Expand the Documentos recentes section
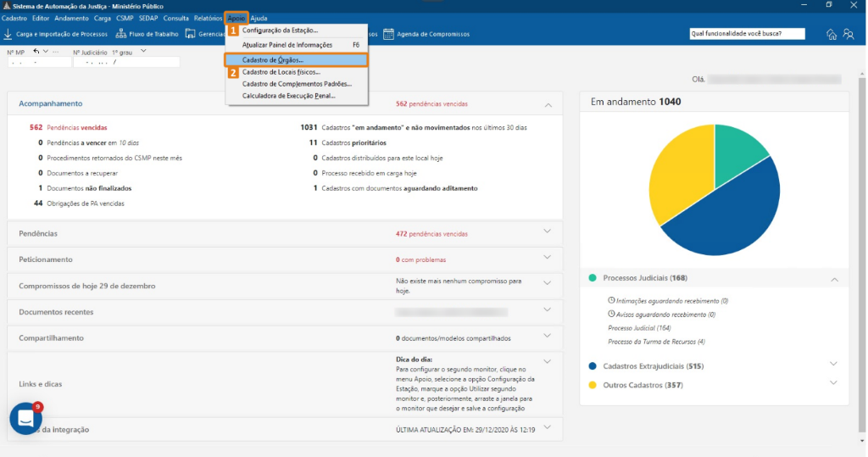Image resolution: width=868 pixels, height=457 pixels. [x=547, y=309]
